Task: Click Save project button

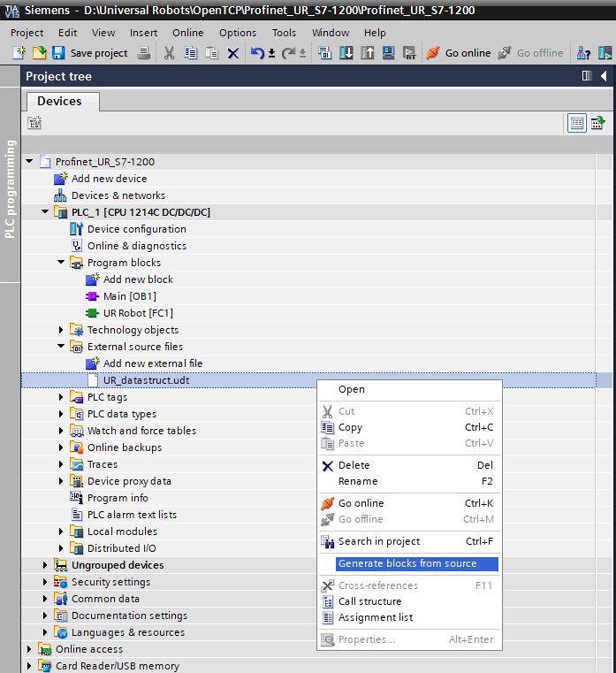Action: point(90,53)
